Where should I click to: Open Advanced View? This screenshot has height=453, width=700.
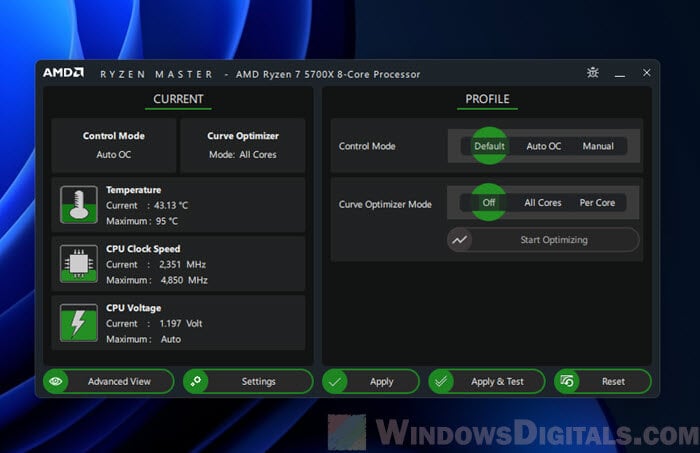[108, 382]
